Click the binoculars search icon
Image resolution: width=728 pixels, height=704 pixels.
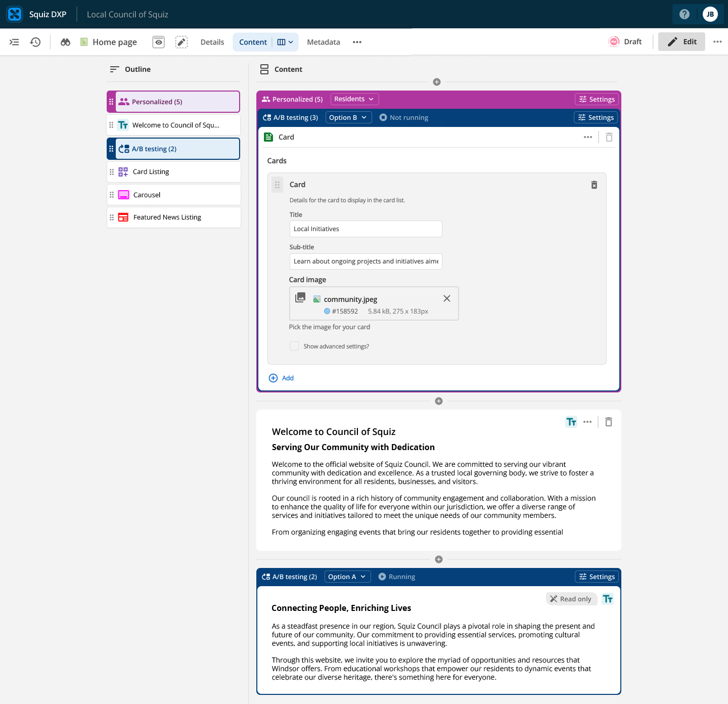point(65,42)
